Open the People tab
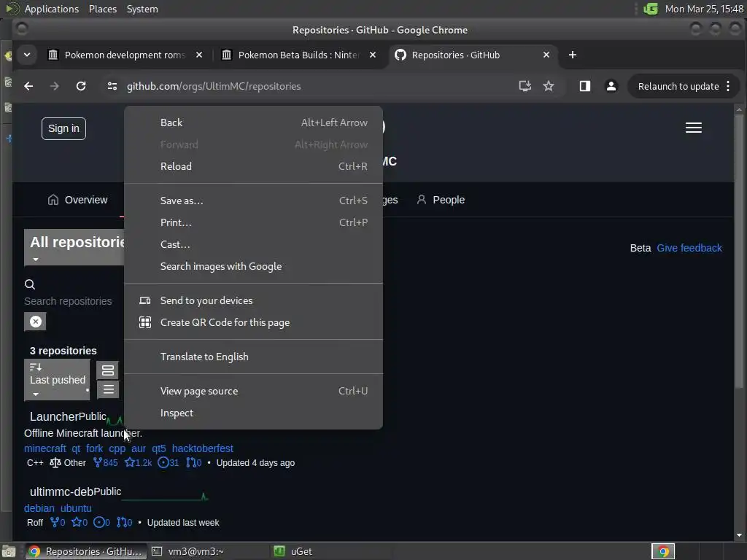 click(441, 200)
